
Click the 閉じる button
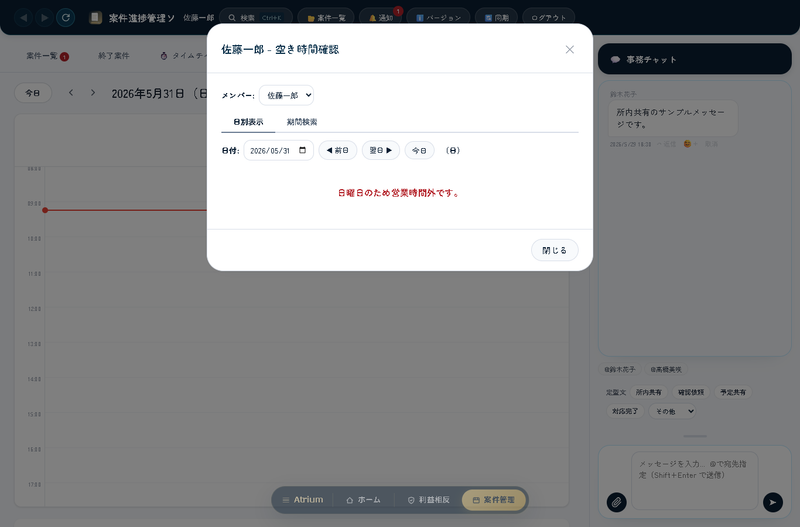click(x=555, y=250)
